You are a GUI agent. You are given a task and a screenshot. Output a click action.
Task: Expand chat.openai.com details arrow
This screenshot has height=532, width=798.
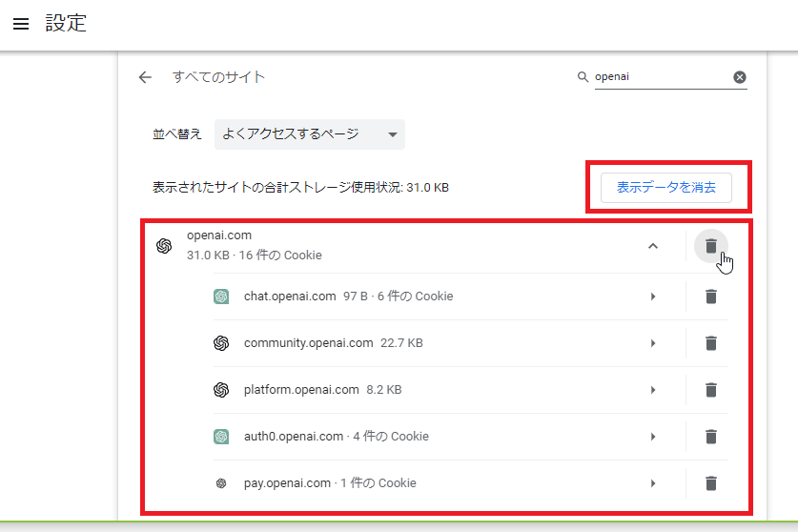point(653,297)
